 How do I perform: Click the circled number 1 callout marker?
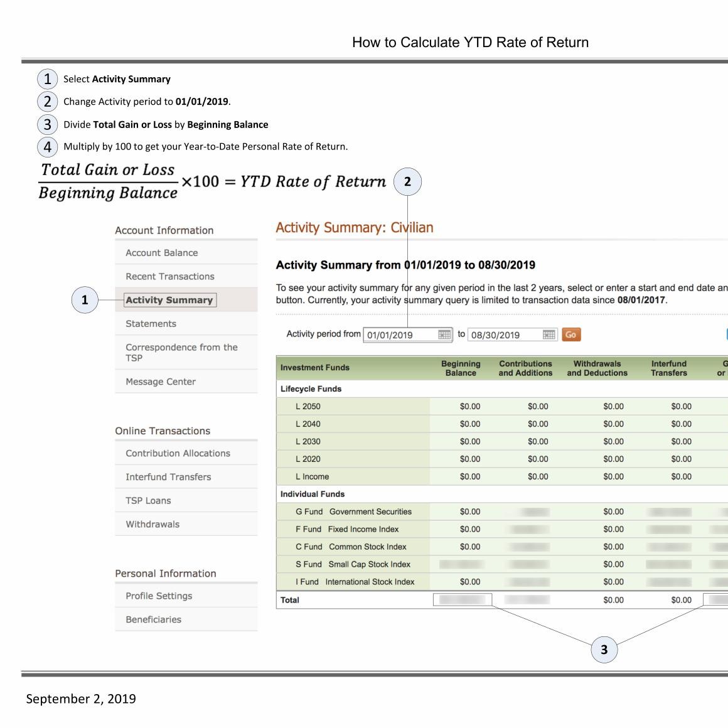(85, 299)
